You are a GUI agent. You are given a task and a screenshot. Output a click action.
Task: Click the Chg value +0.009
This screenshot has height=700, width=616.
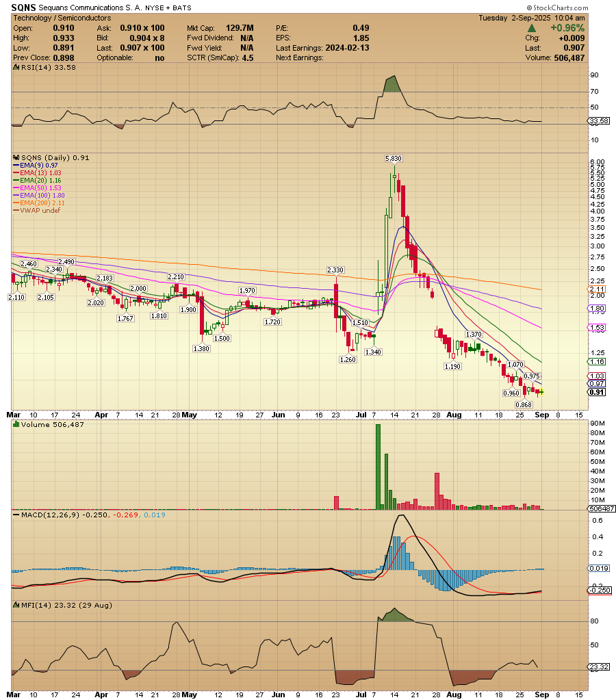(572, 38)
